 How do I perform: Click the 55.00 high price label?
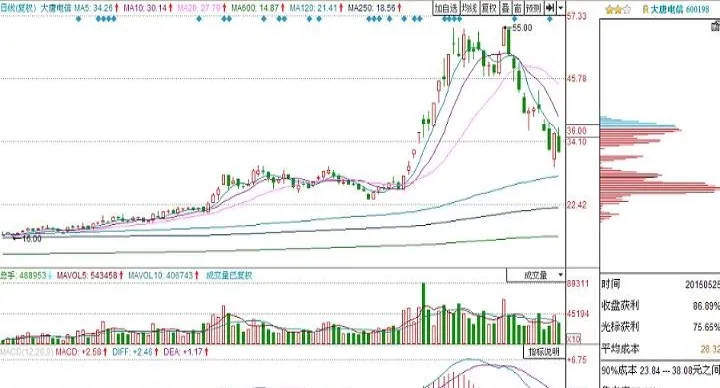tap(522, 28)
